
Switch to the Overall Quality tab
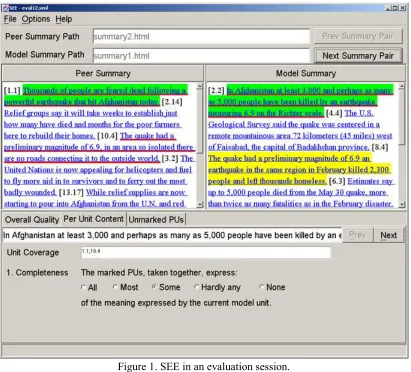pos(32,220)
